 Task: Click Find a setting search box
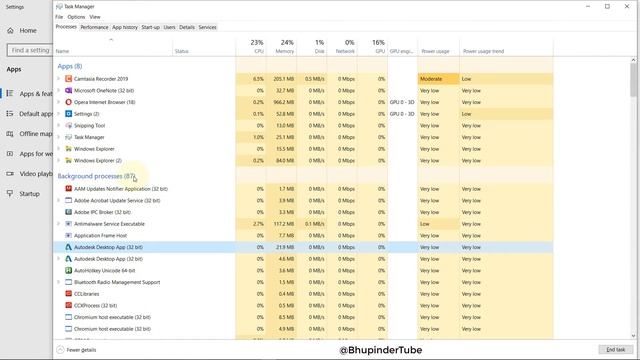29,50
